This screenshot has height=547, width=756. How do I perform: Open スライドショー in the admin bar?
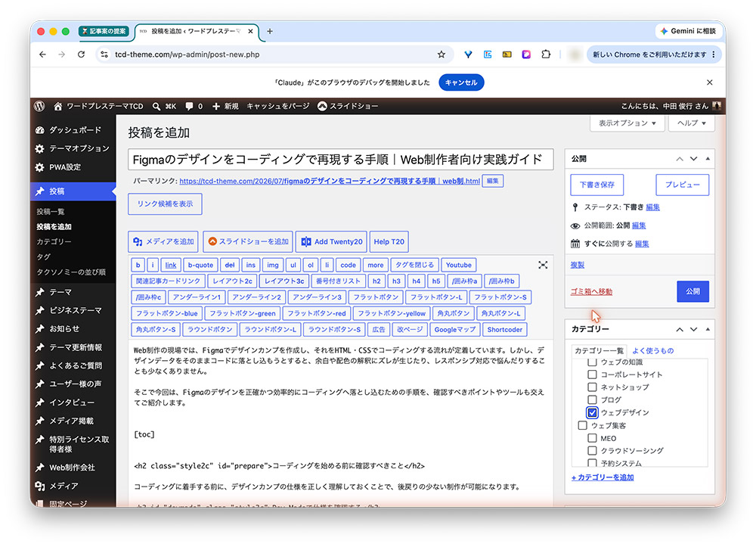click(x=348, y=106)
